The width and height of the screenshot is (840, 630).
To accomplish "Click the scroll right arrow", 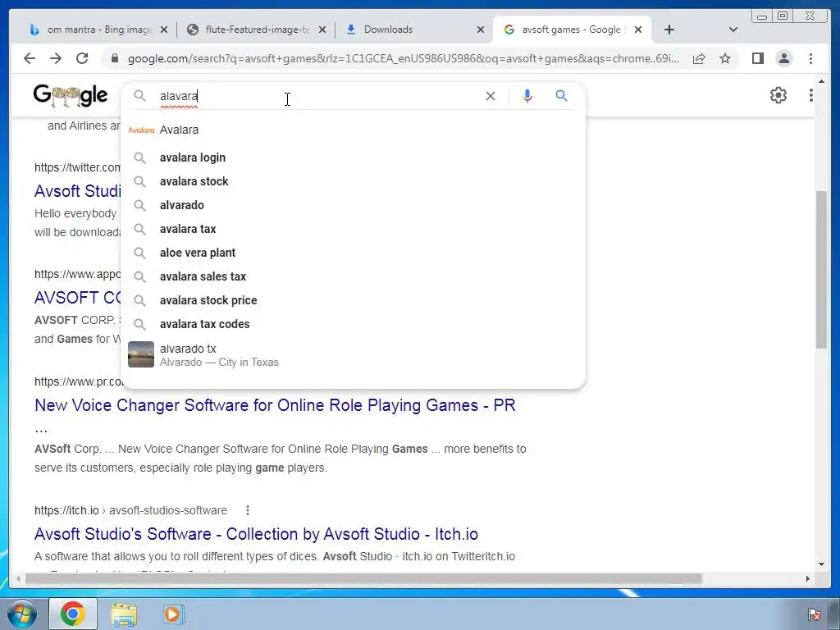I will (x=808, y=578).
